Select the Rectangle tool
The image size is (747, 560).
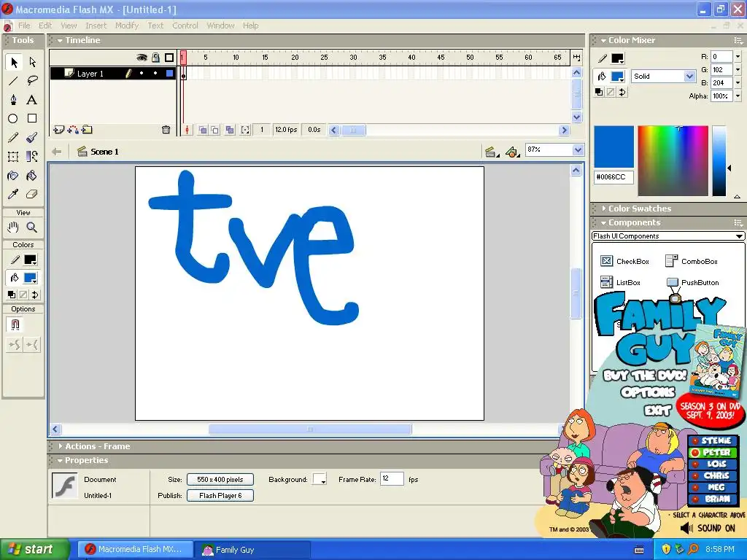[x=32, y=119]
